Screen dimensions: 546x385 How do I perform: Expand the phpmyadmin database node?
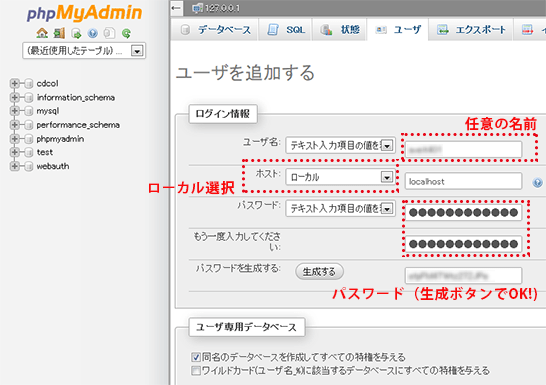15,139
